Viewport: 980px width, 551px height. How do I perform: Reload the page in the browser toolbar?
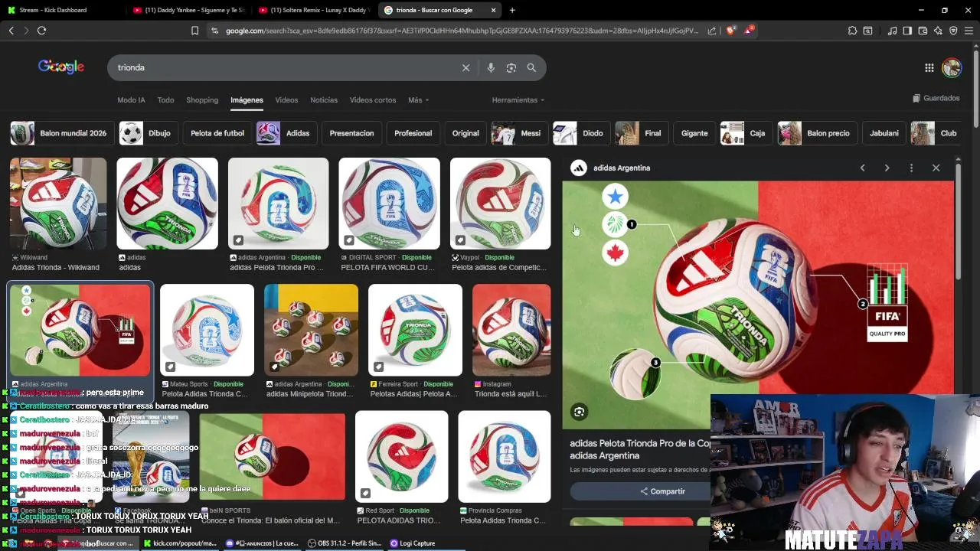tap(41, 31)
